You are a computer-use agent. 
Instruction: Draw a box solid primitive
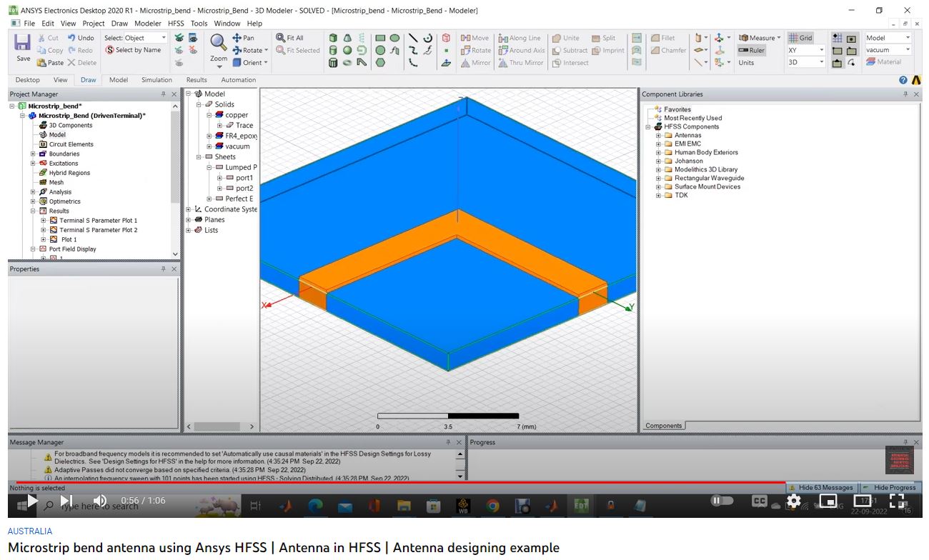[x=333, y=38]
